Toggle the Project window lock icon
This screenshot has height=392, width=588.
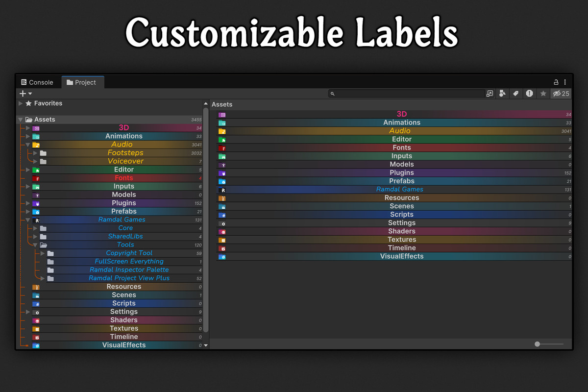coord(556,82)
